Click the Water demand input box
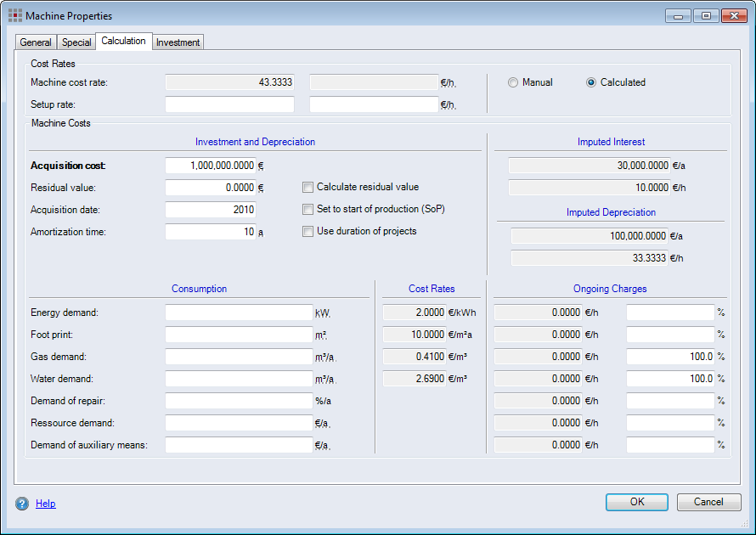This screenshot has width=756, height=535. [x=238, y=379]
